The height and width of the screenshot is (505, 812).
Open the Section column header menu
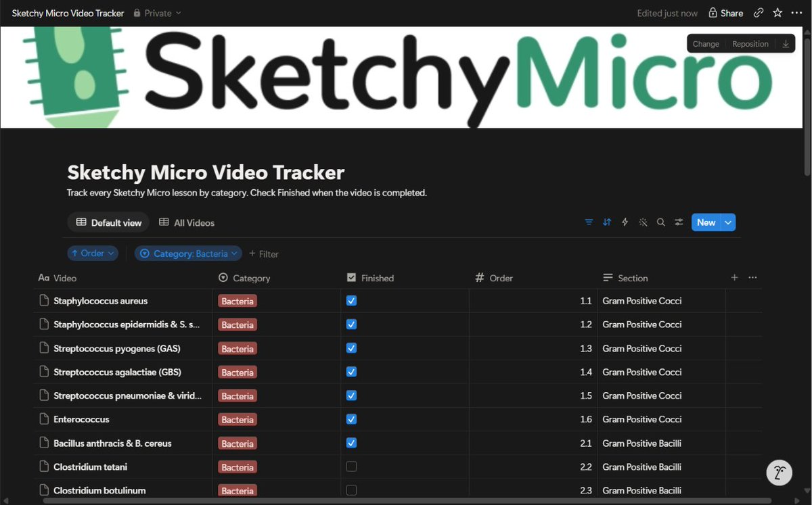[625, 278]
